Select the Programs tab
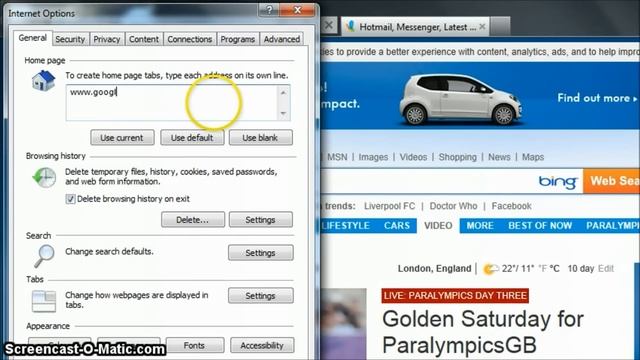This screenshot has height=360, width=640. coord(238,39)
